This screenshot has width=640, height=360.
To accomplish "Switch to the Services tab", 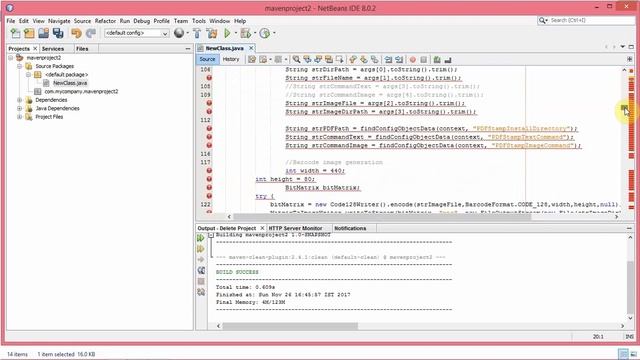I will coord(53,49).
